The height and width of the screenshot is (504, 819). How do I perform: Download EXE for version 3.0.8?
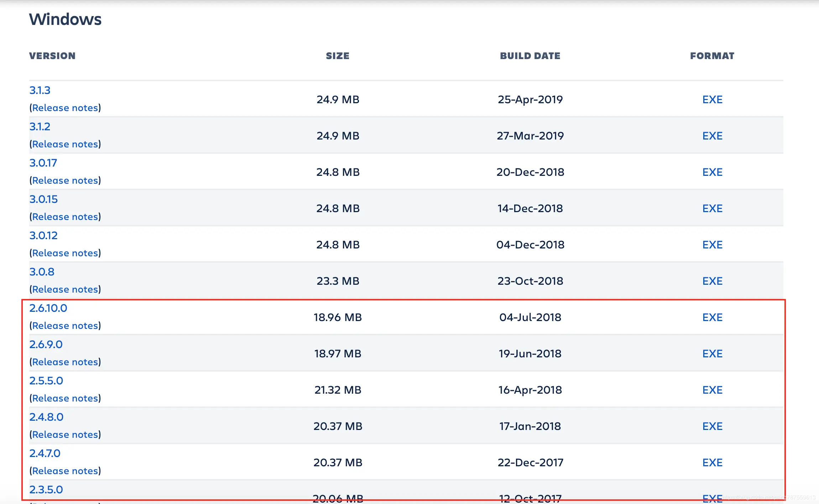coord(712,281)
